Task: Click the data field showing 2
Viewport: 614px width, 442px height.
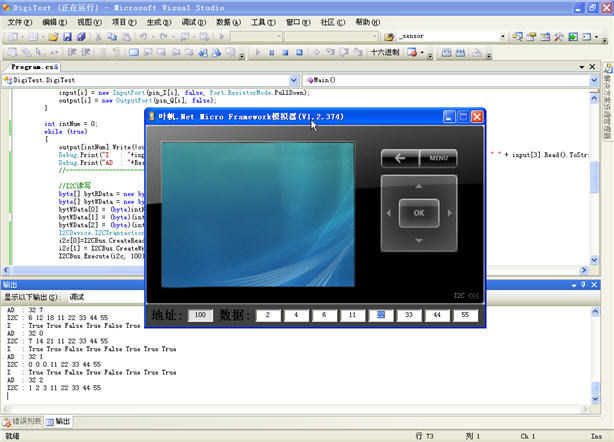Action: tap(268, 315)
